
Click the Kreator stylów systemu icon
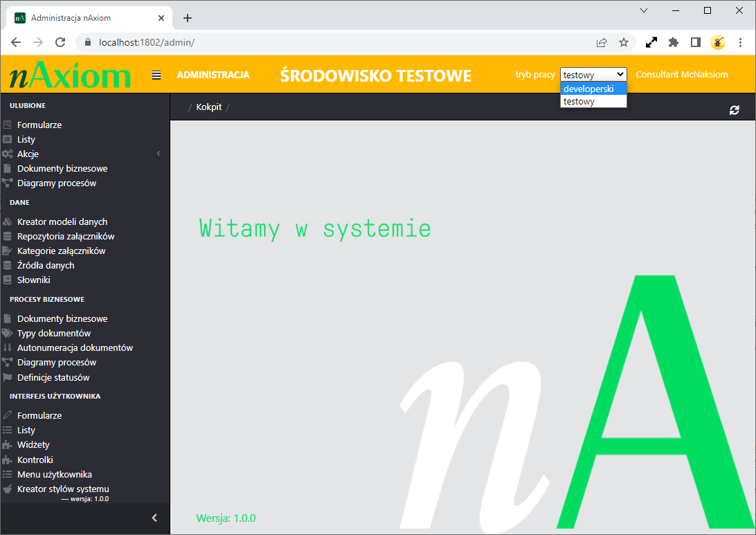coord(7,489)
